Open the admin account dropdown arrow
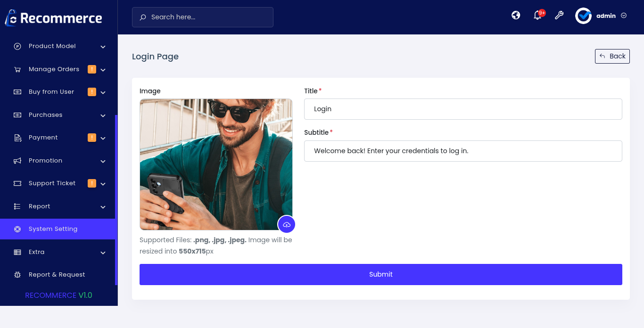Image resolution: width=644 pixels, height=328 pixels. pyautogui.click(x=624, y=16)
